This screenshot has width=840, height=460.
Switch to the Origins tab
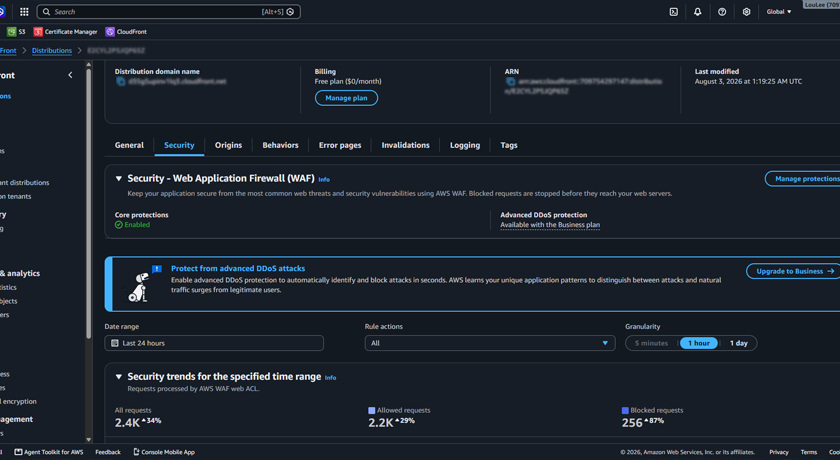pyautogui.click(x=228, y=145)
